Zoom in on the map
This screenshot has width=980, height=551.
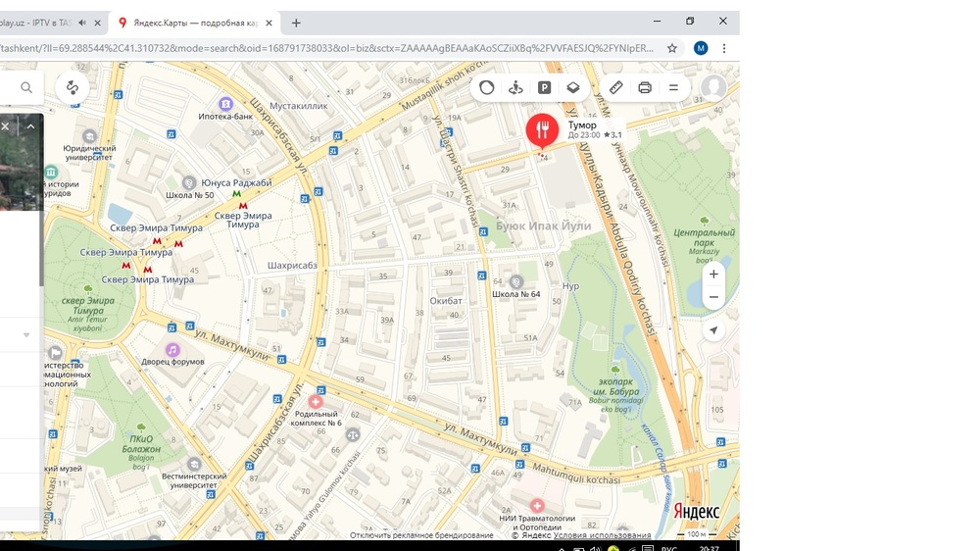(713, 275)
